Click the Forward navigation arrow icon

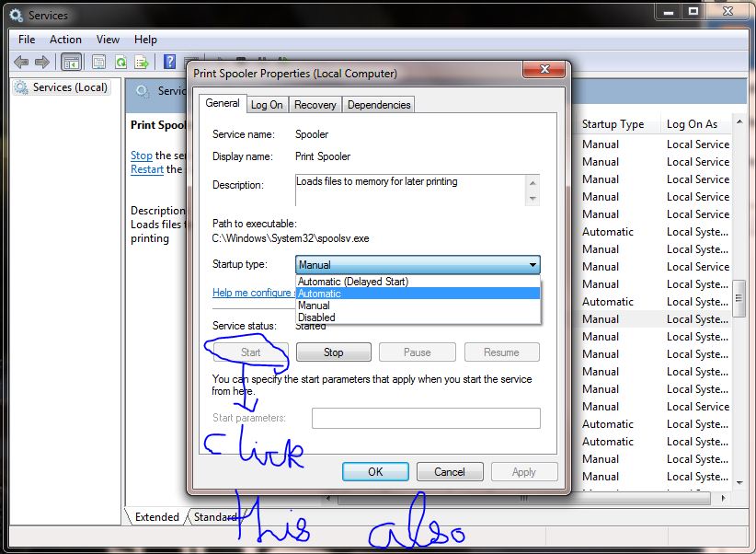tap(40, 62)
